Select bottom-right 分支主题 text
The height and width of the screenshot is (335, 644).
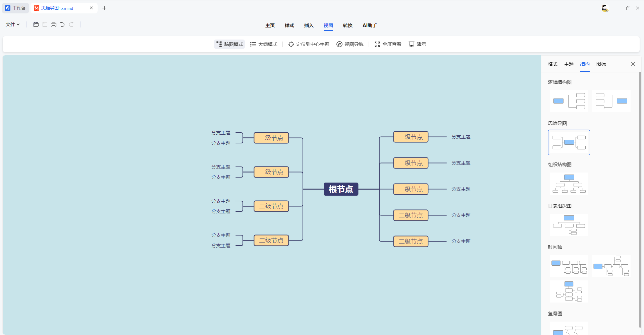coord(461,242)
